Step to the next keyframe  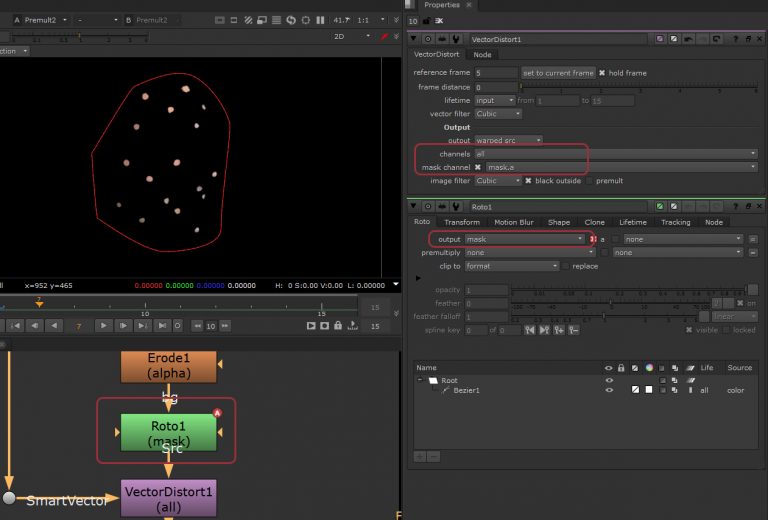point(143,326)
